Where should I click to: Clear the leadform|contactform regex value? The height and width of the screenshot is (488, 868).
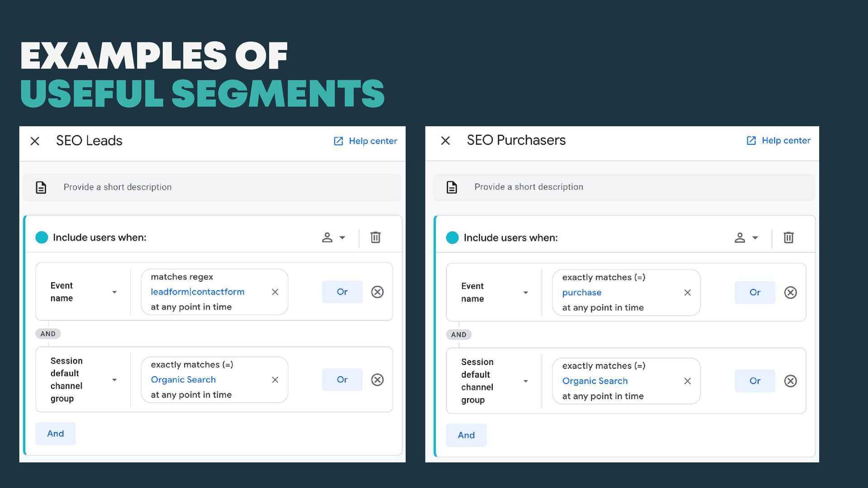tap(275, 292)
